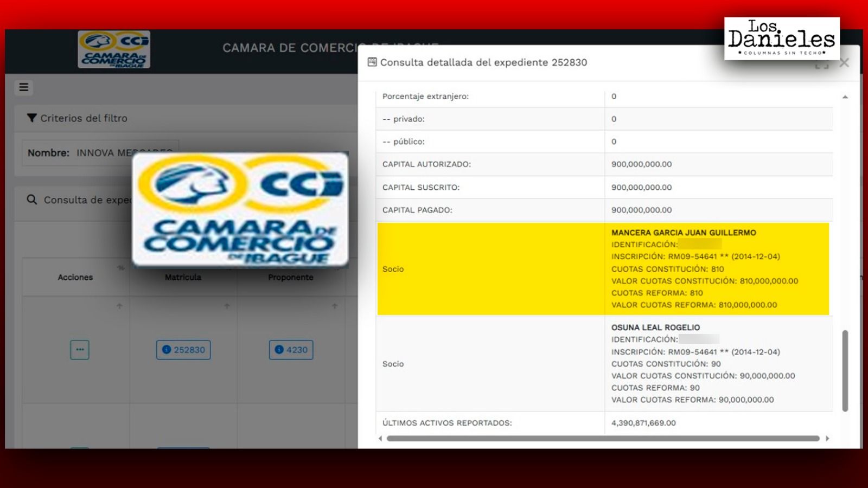Click the horizontal scroll left arrow
Image resolution: width=868 pixels, height=488 pixels.
tap(380, 438)
